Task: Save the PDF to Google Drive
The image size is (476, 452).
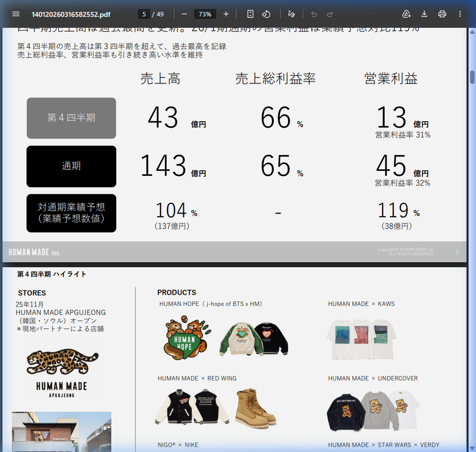Action: click(406, 14)
